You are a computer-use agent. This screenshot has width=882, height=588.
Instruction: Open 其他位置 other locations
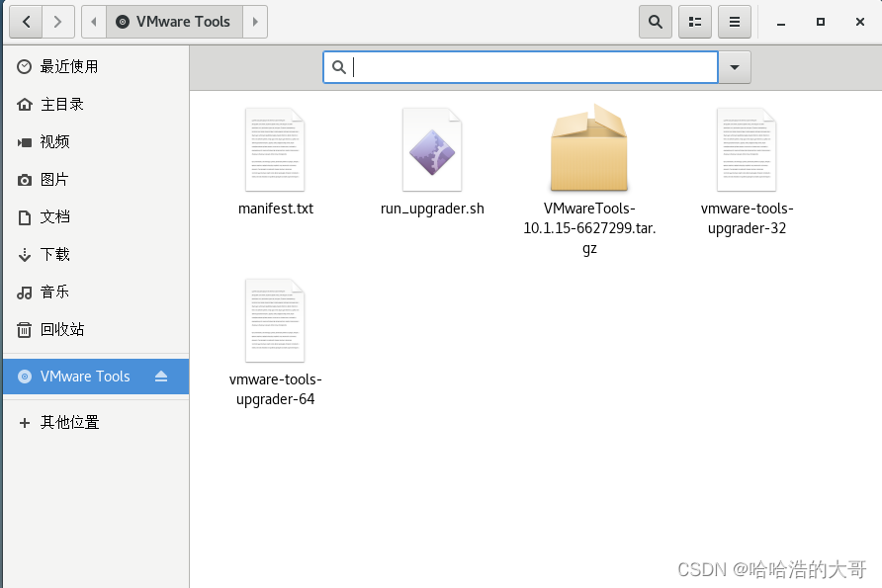[x=96, y=422]
